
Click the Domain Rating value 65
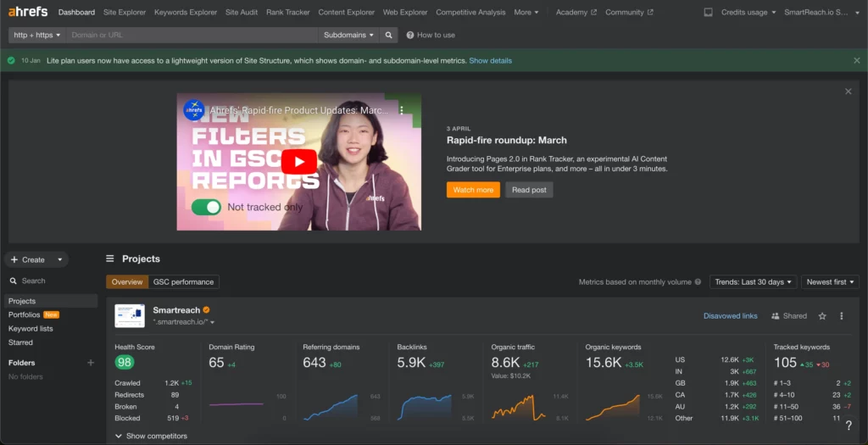click(216, 363)
